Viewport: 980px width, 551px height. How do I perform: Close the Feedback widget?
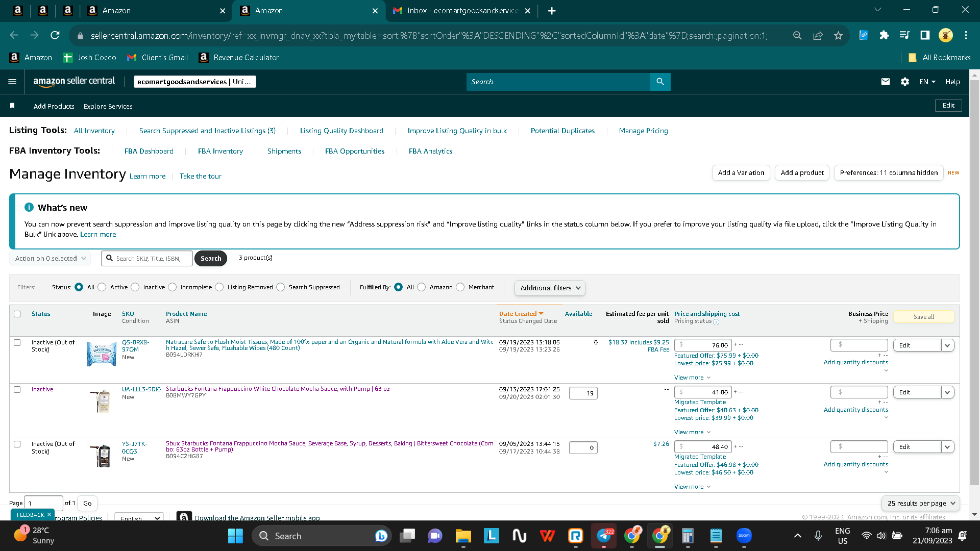click(49, 515)
